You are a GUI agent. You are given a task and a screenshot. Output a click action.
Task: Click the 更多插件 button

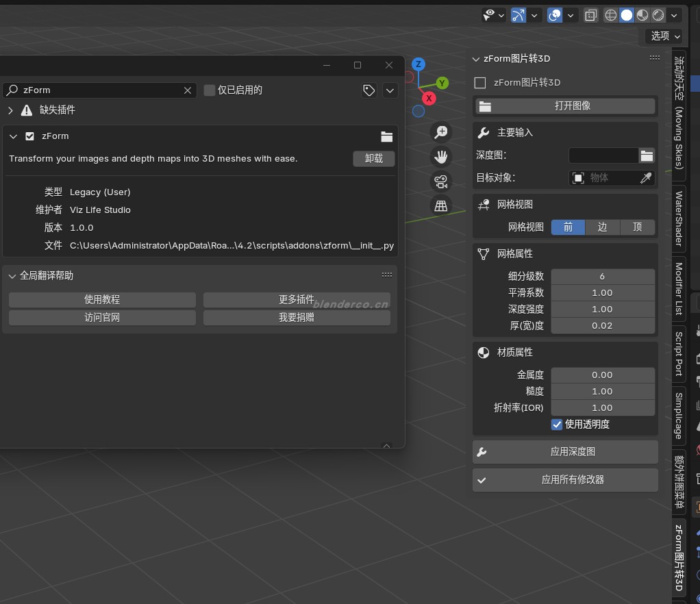point(297,299)
